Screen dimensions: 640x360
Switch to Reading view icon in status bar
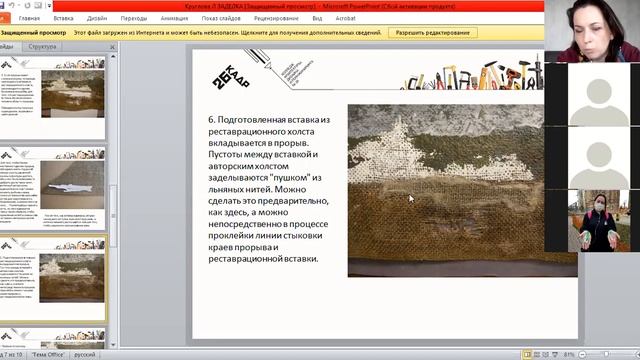(546, 354)
